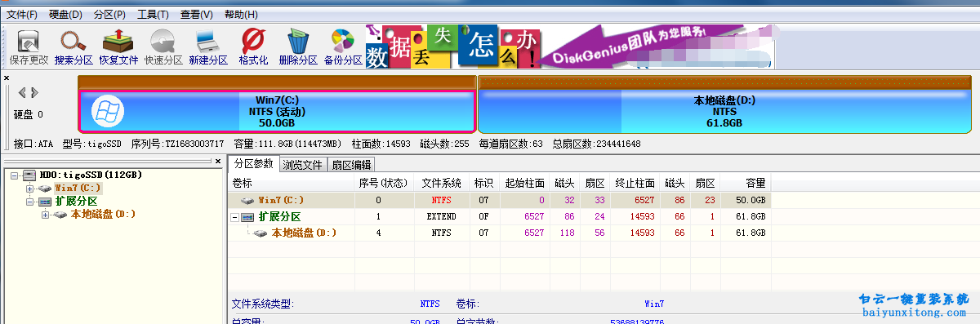This screenshot has width=980, height=324.
Task: Open the 文件(F) menu
Action: tap(22, 15)
